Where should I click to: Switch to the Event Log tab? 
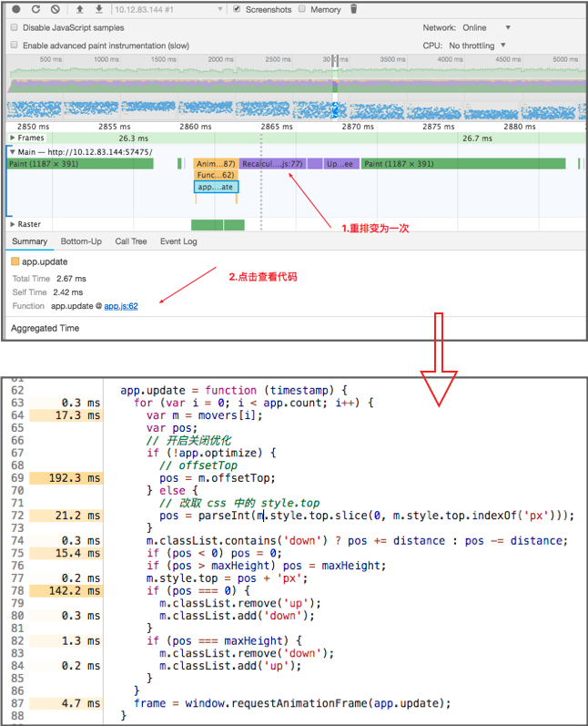[x=178, y=241]
